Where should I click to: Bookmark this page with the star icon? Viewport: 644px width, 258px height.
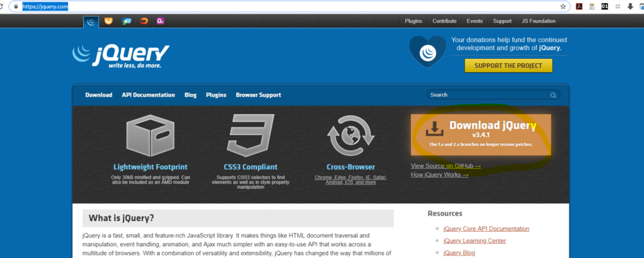pos(563,6)
